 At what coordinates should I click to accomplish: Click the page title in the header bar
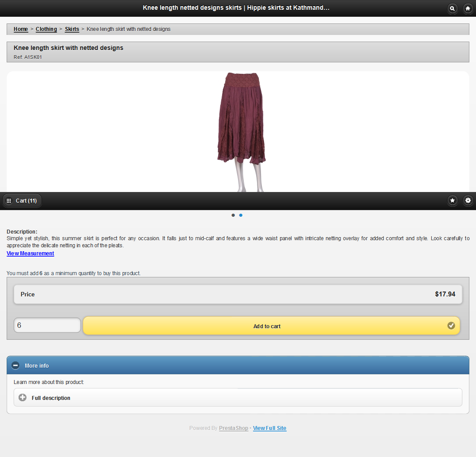pyautogui.click(x=236, y=8)
